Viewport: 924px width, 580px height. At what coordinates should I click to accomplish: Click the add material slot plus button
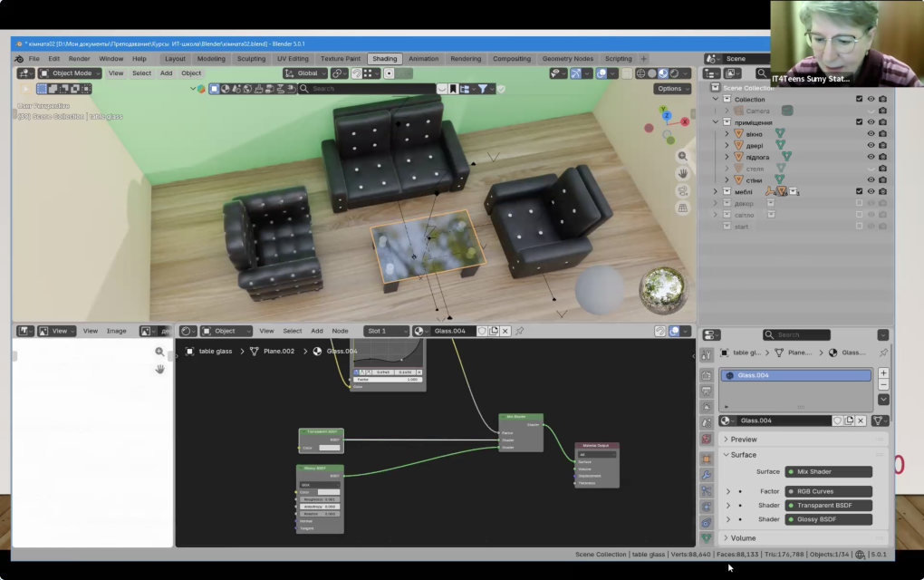pos(883,372)
